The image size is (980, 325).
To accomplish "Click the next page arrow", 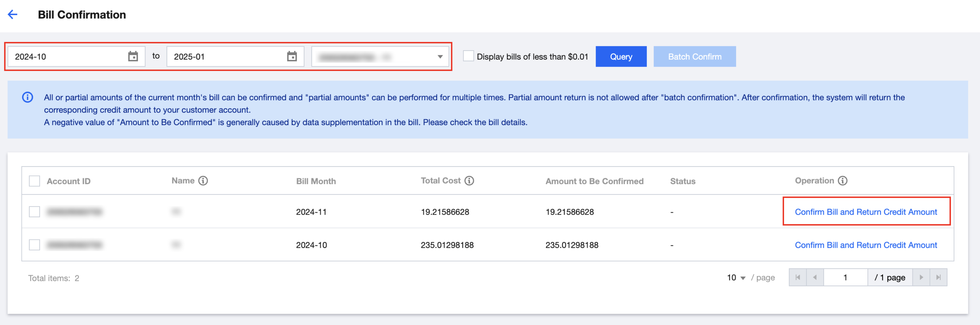I will [921, 277].
